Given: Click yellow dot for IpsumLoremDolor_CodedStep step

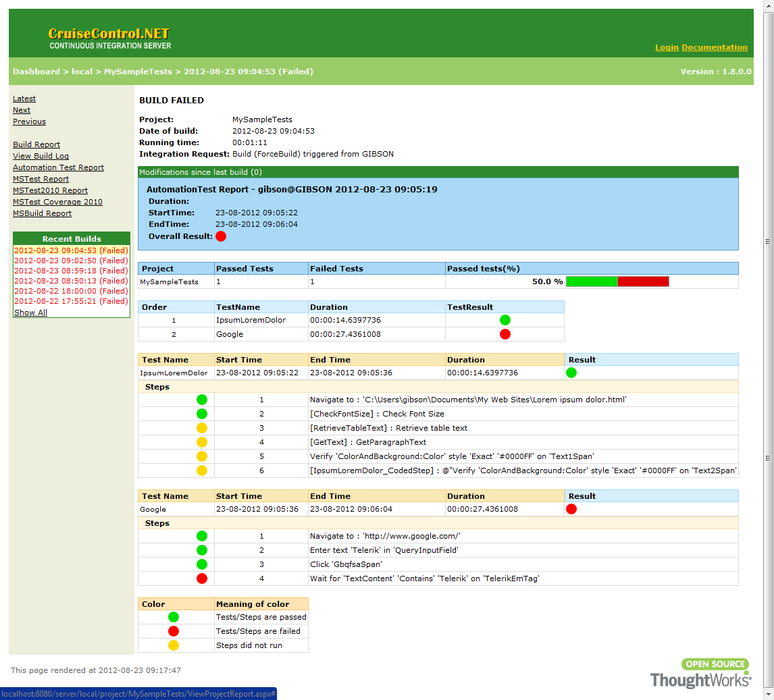Looking at the screenshot, I should click(x=202, y=470).
